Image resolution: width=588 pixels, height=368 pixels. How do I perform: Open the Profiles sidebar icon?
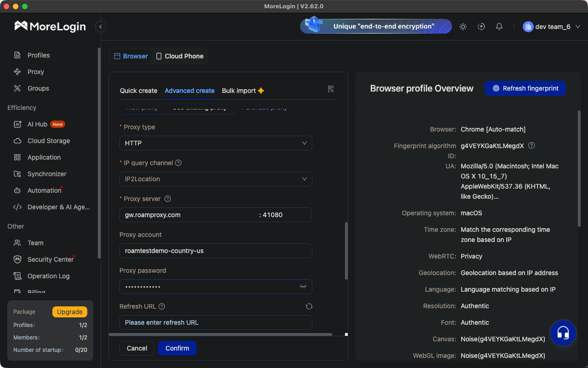click(17, 55)
